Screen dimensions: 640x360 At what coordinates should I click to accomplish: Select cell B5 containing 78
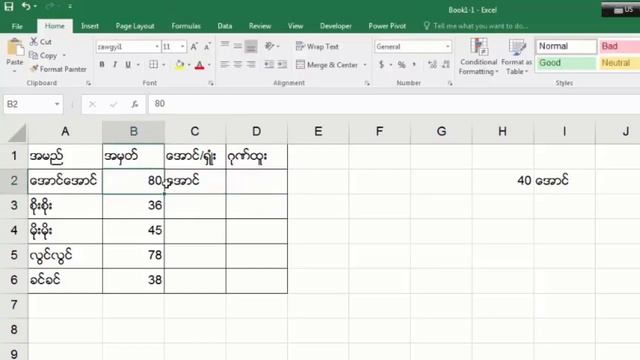pos(133,256)
